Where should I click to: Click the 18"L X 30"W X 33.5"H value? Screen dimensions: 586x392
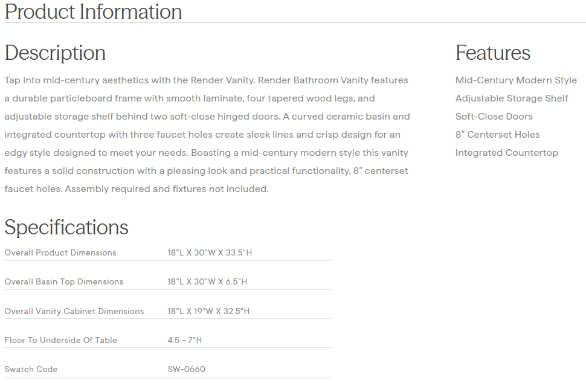pos(210,252)
